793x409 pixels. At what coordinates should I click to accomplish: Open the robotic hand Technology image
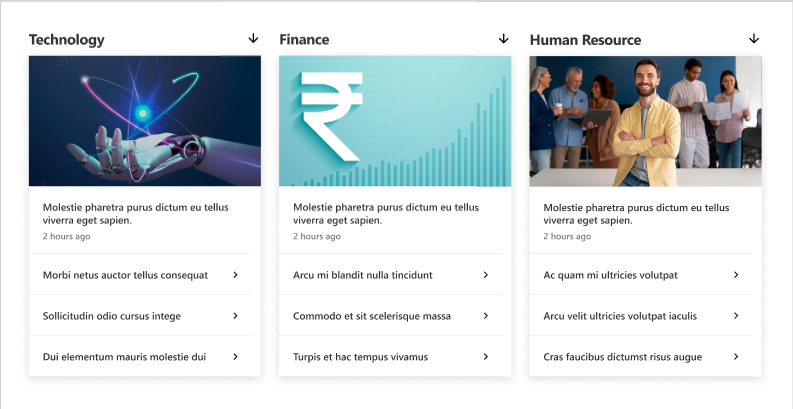145,121
